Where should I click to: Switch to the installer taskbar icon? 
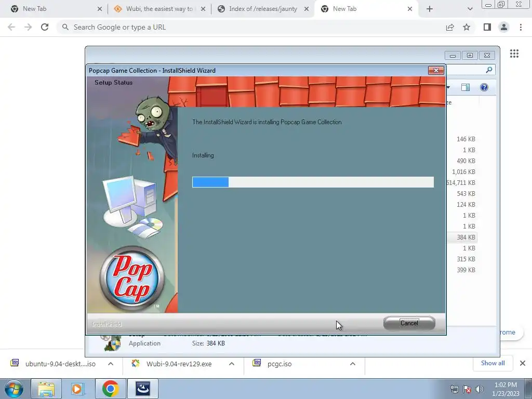click(143, 389)
